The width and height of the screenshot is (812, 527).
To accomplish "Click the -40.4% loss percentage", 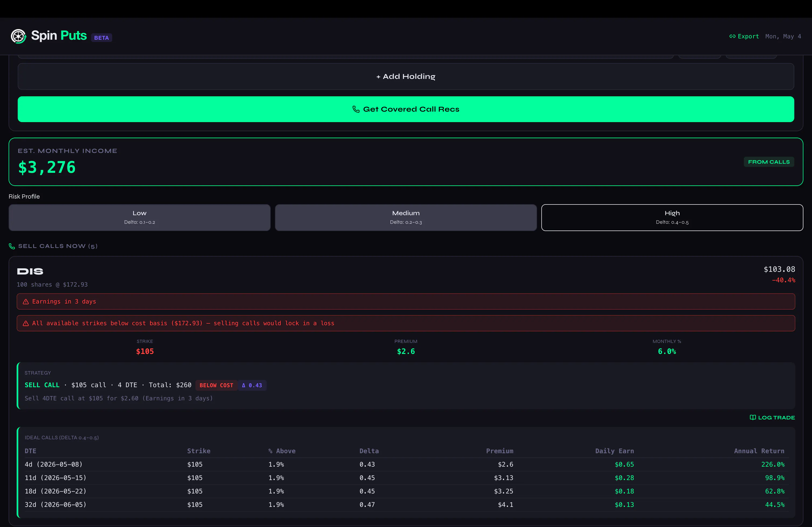I will click(x=783, y=280).
